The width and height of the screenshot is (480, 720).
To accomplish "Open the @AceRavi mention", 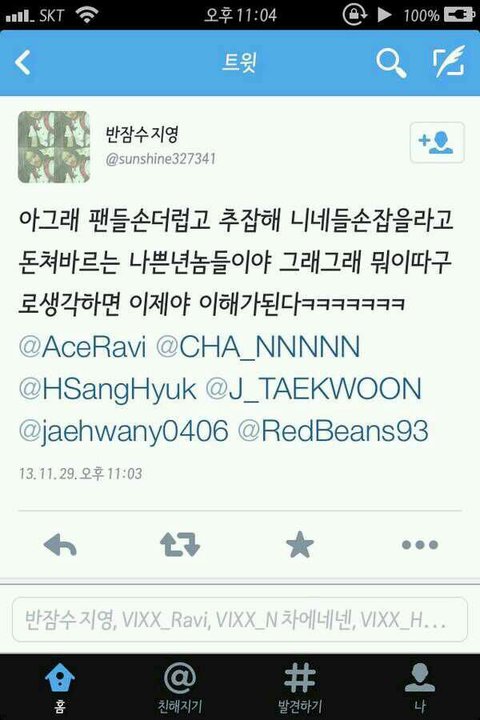I will pyautogui.click(x=83, y=347).
